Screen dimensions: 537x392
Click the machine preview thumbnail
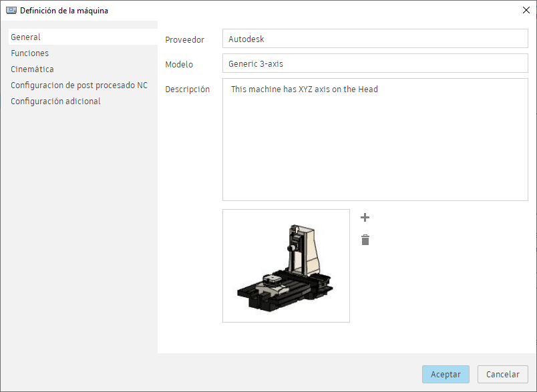pos(286,266)
